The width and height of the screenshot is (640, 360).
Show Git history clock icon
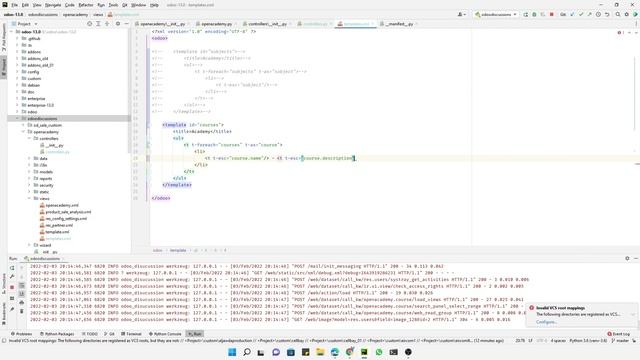[598, 14]
